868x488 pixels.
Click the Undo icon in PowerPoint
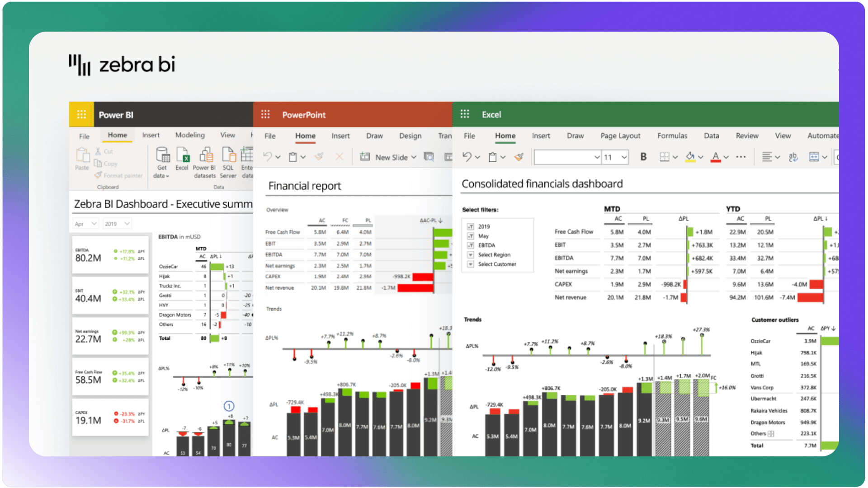[x=268, y=156]
